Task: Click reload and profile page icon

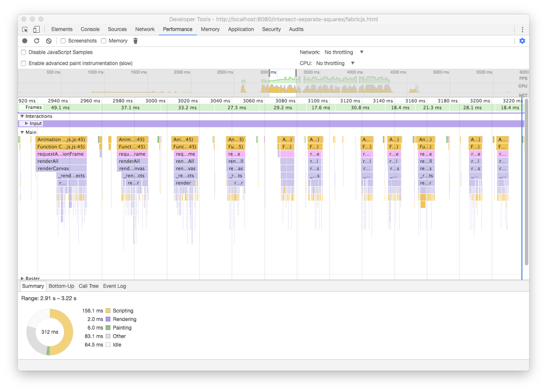Action: (x=37, y=41)
